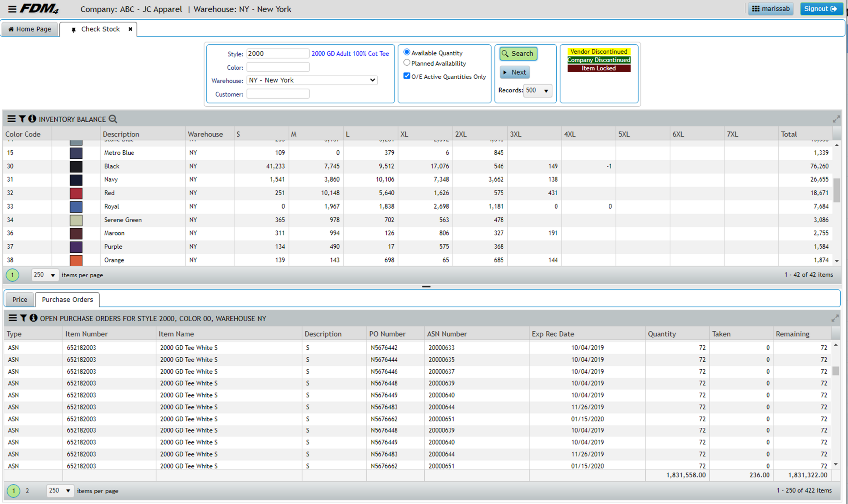This screenshot has width=848, height=504.
Task: Click the Vendor Discontinued legend label
Action: 599,52
